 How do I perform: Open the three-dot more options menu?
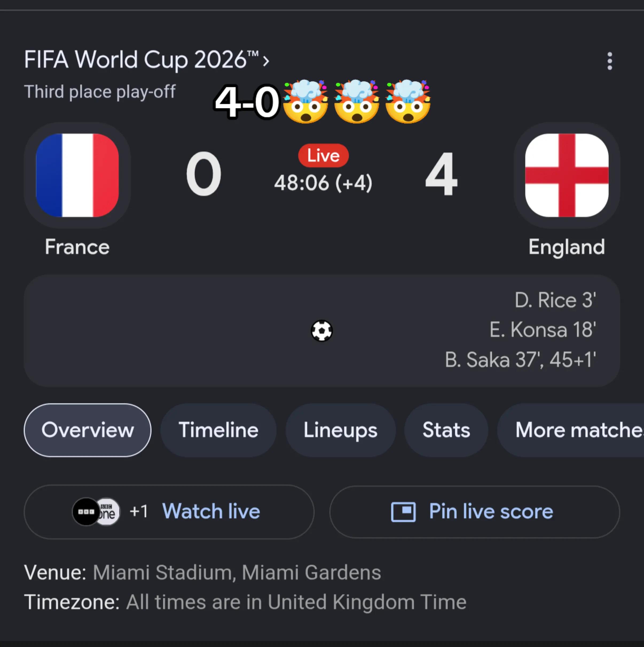pos(610,61)
